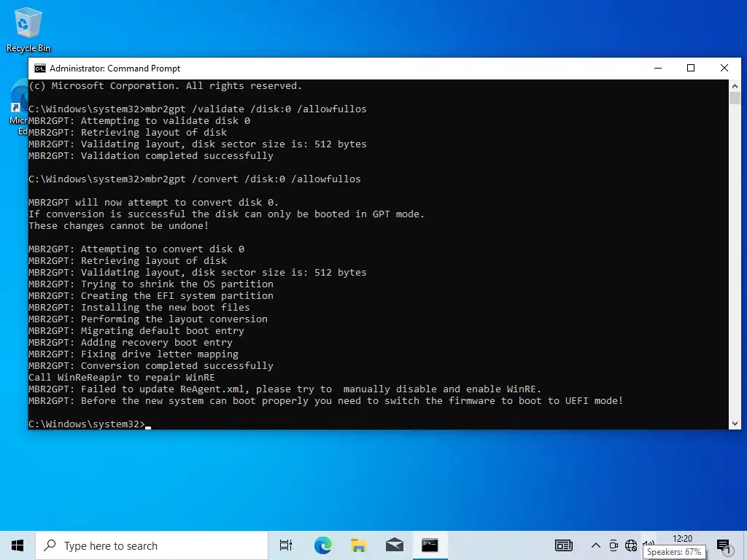Click the 'mbr2gpt /validate /disk:0 /allowfullos' command line

(256, 109)
